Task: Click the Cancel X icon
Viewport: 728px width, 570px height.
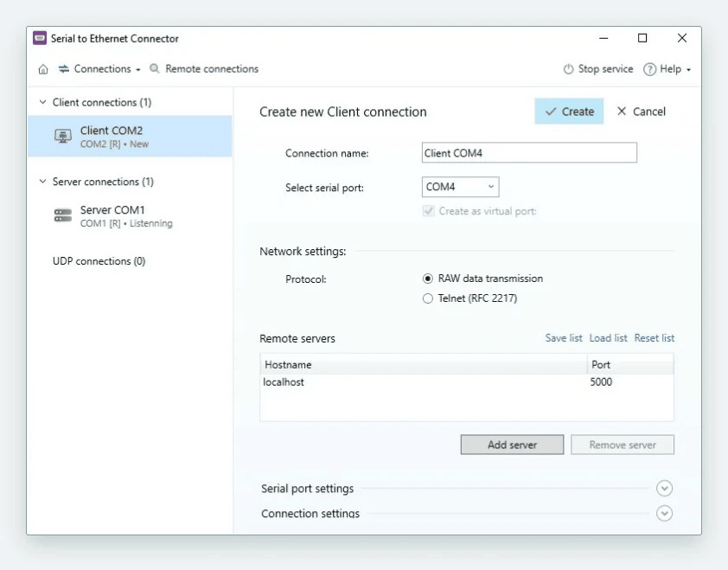Action: coord(622,112)
